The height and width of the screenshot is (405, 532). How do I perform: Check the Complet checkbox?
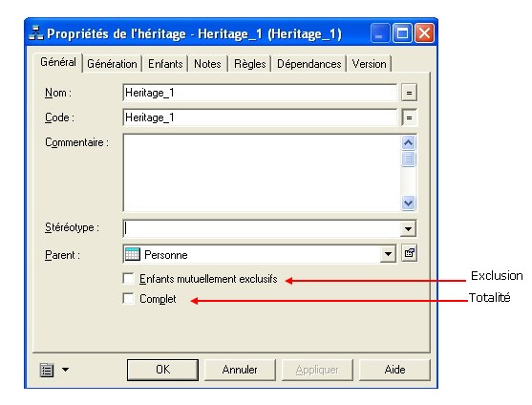pyautogui.click(x=129, y=299)
